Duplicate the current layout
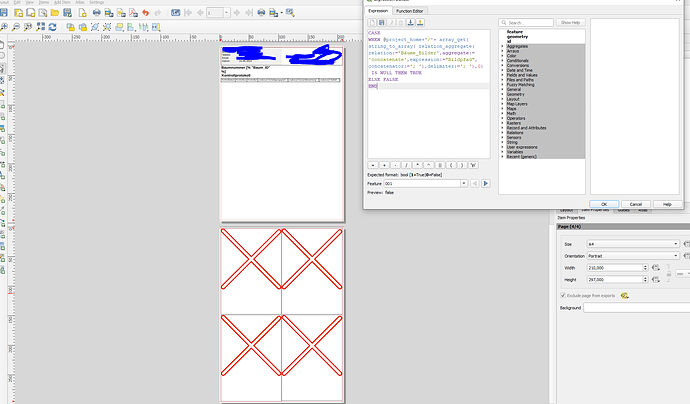The image size is (690, 404). [31, 13]
